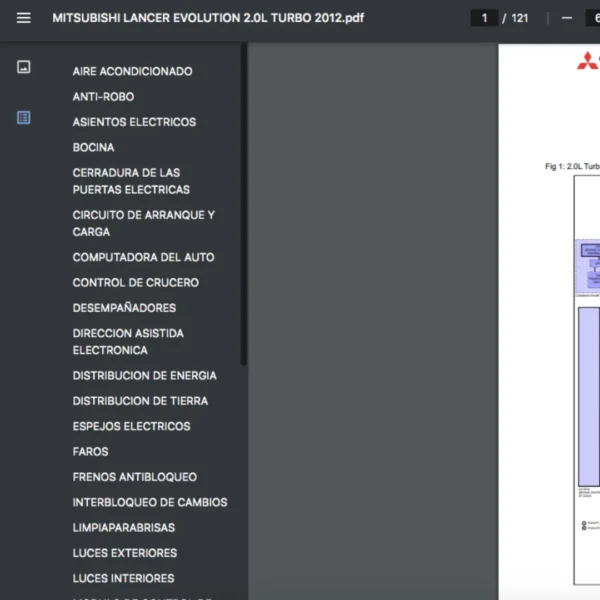Switch to page thumbnails view
The height and width of the screenshot is (600, 600).
pos(24,67)
